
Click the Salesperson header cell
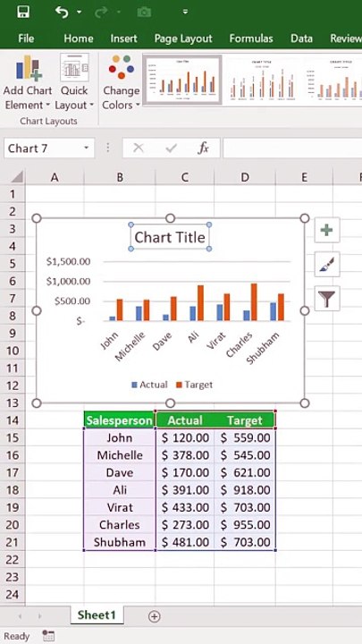tap(120, 420)
